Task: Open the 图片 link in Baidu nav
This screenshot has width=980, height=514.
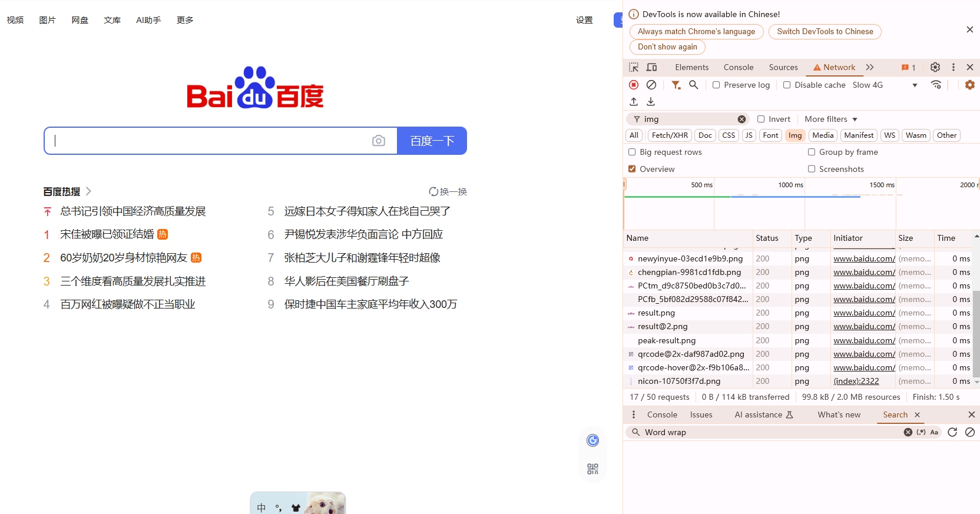Action: click(x=47, y=20)
